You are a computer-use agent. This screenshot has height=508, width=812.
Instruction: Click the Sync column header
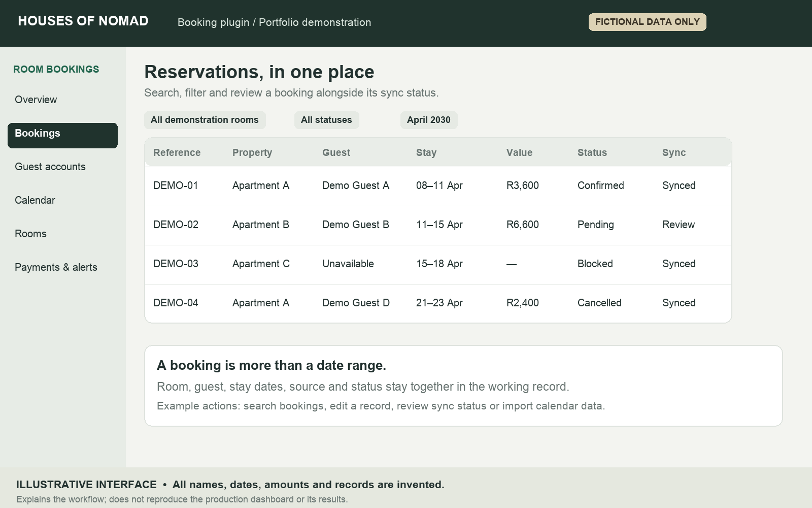(674, 152)
